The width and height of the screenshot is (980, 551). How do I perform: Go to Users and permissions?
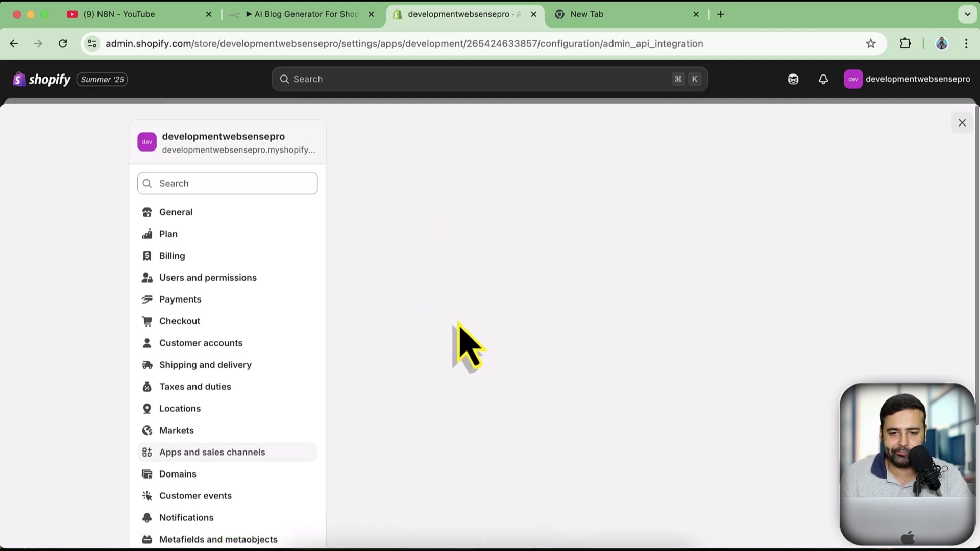pyautogui.click(x=208, y=278)
